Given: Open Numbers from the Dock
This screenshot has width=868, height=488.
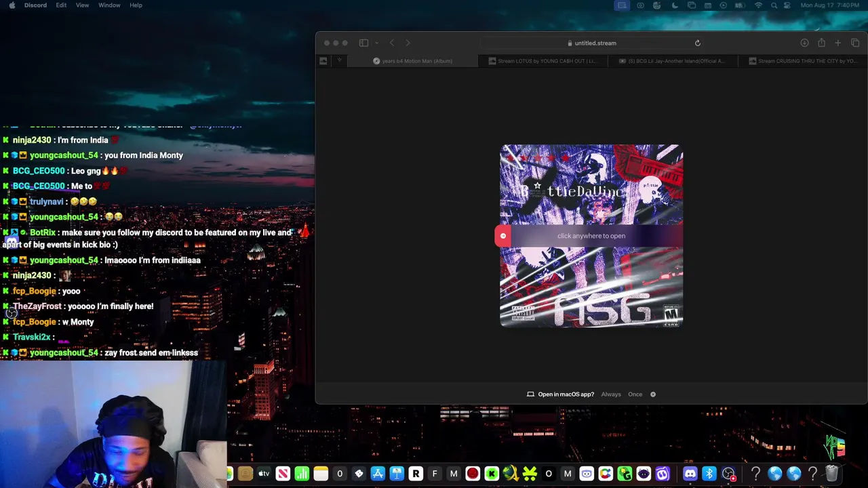Looking at the screenshot, I should click(302, 474).
